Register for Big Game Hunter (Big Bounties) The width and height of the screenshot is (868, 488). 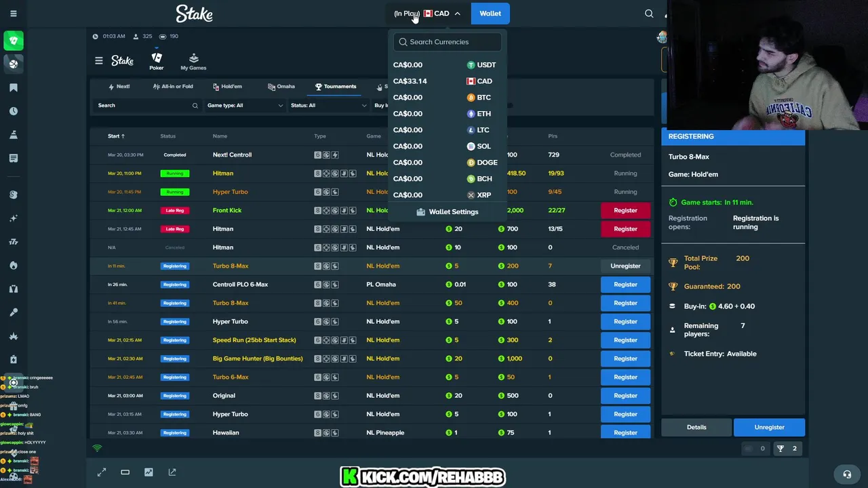coord(625,359)
